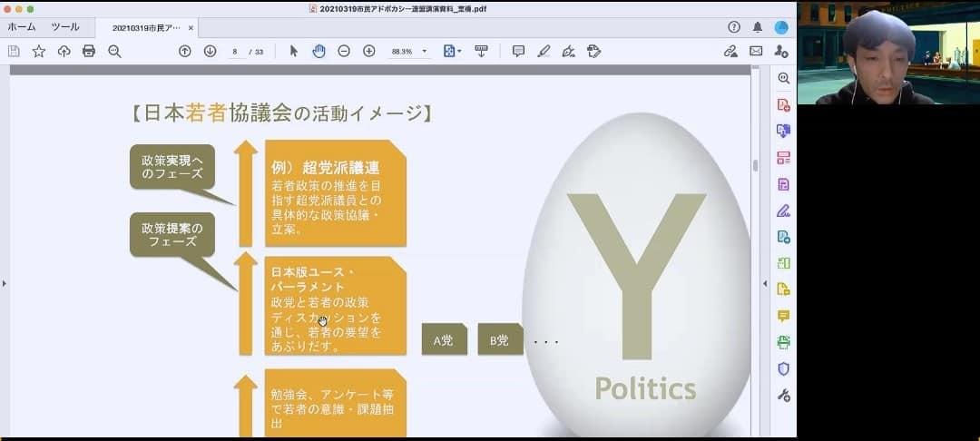
Task: Open the pink Organize pages tool
Action: click(x=784, y=157)
